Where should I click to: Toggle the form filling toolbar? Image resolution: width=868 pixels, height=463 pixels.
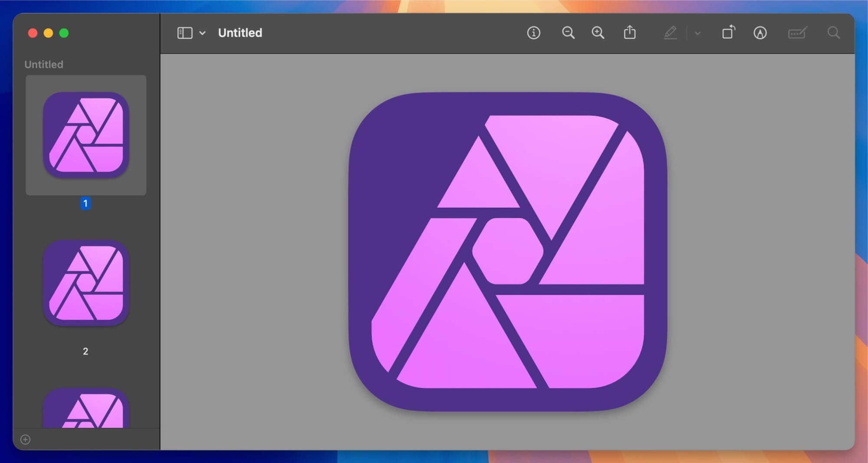click(797, 33)
